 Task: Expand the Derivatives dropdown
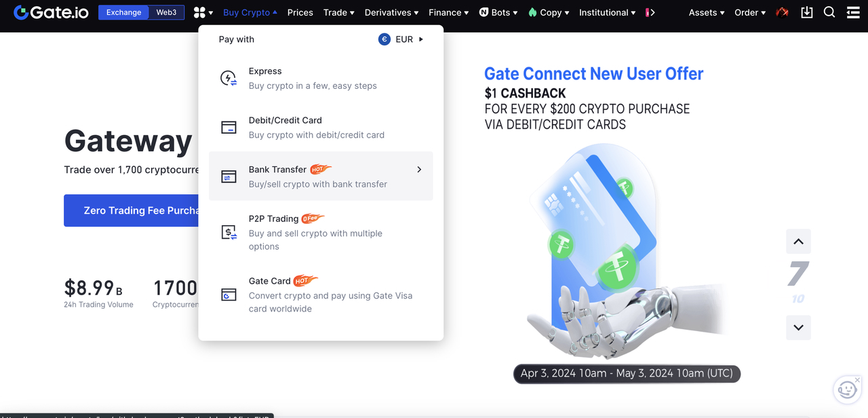[392, 12]
